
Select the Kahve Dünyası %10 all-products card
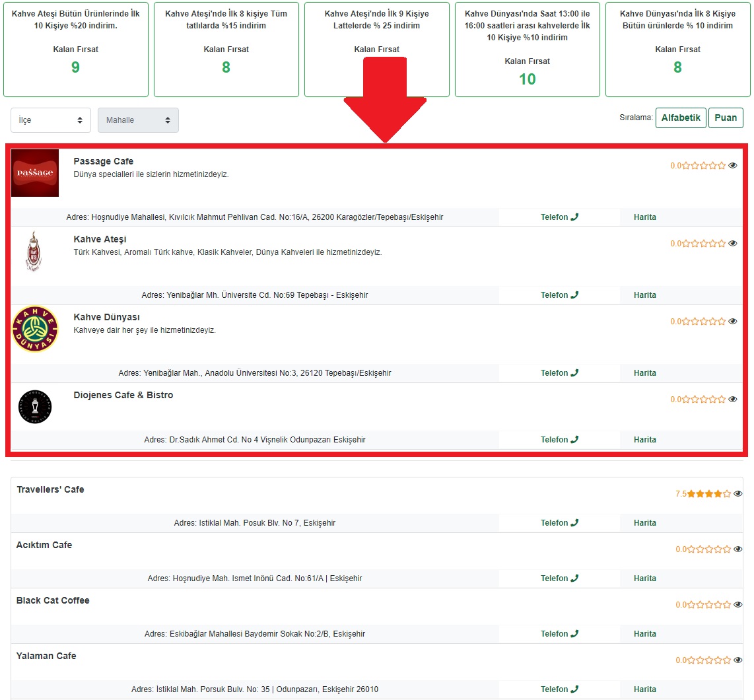(678, 50)
